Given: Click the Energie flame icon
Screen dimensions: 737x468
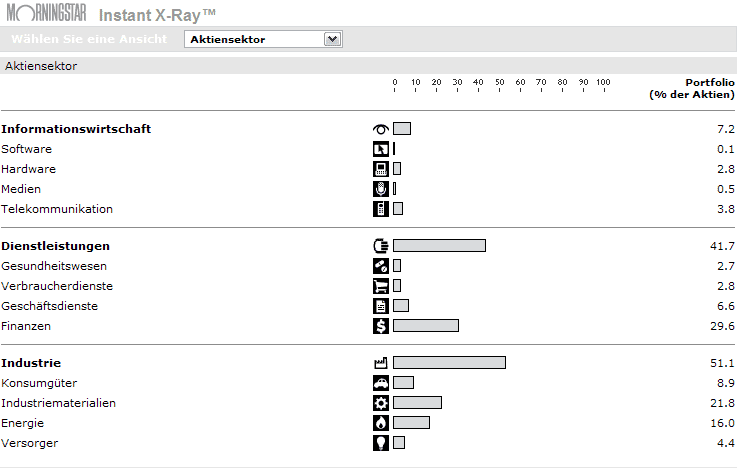Looking at the screenshot, I should 380,423.
